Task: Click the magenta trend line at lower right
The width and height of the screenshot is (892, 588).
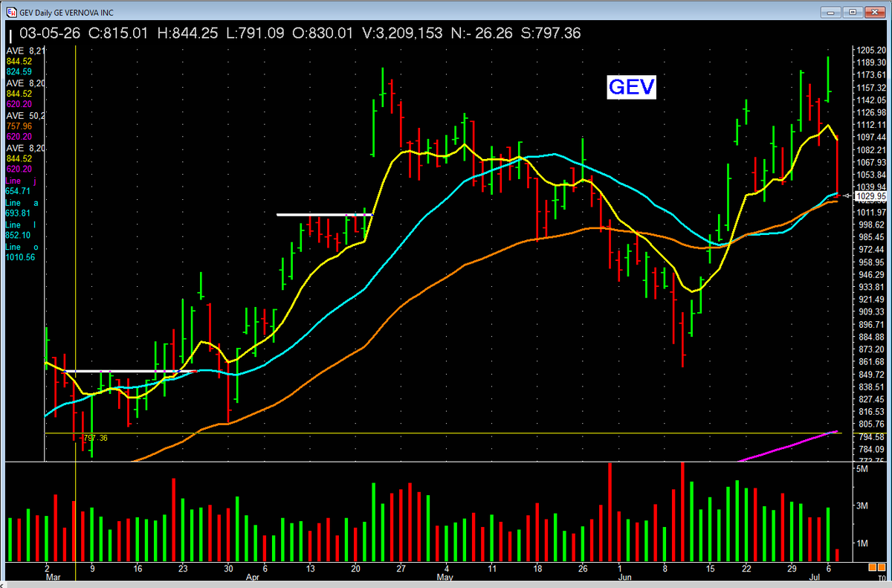Action: tap(788, 446)
